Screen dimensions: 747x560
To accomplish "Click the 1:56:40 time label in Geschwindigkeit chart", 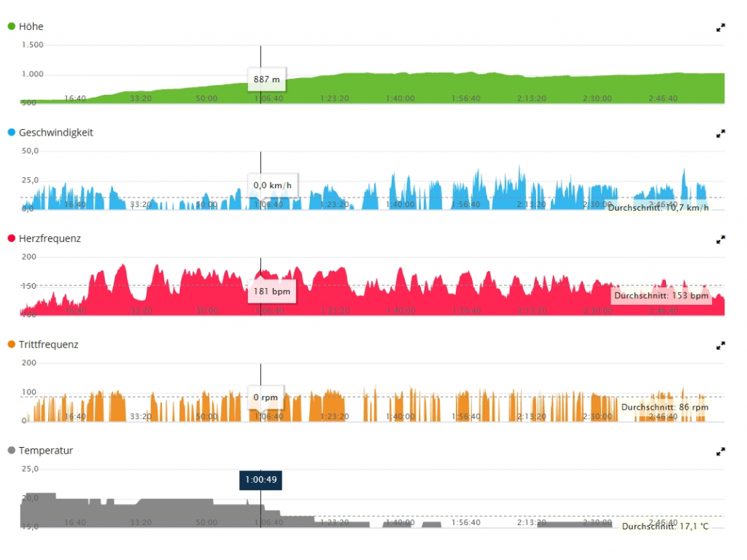I will coord(466,205).
